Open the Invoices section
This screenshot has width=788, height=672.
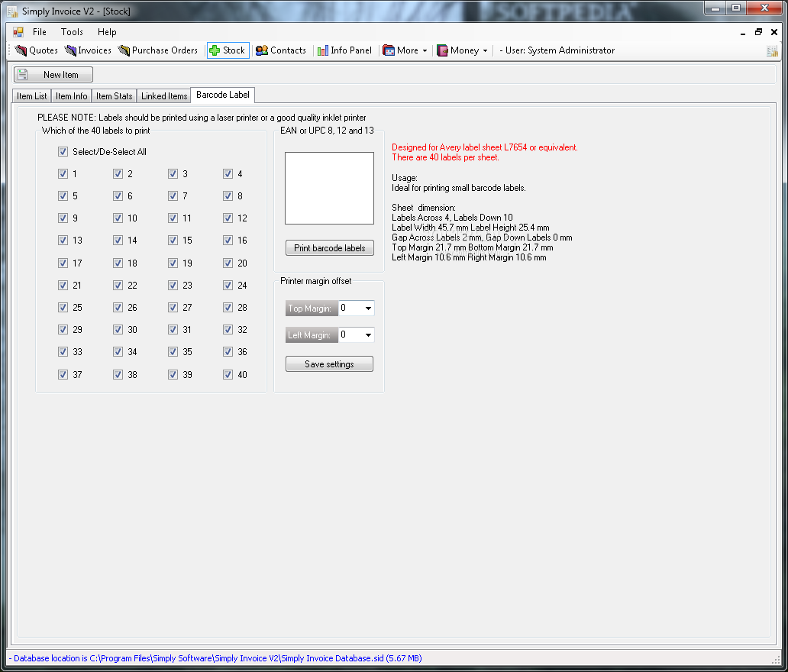click(x=88, y=50)
